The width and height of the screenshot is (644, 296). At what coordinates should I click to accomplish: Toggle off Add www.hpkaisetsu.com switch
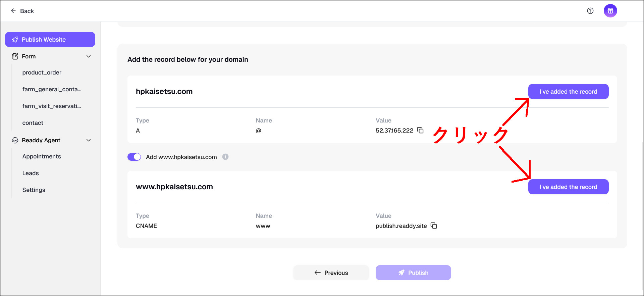click(134, 157)
